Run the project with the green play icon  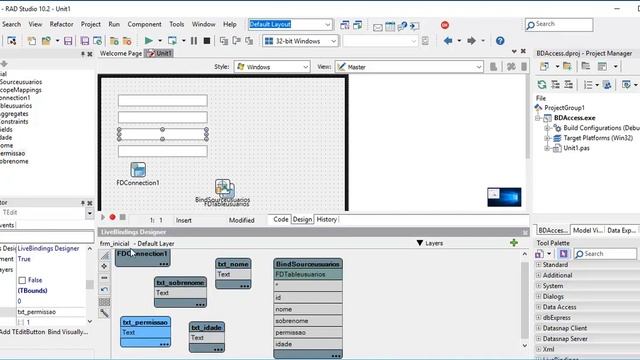click(x=149, y=41)
